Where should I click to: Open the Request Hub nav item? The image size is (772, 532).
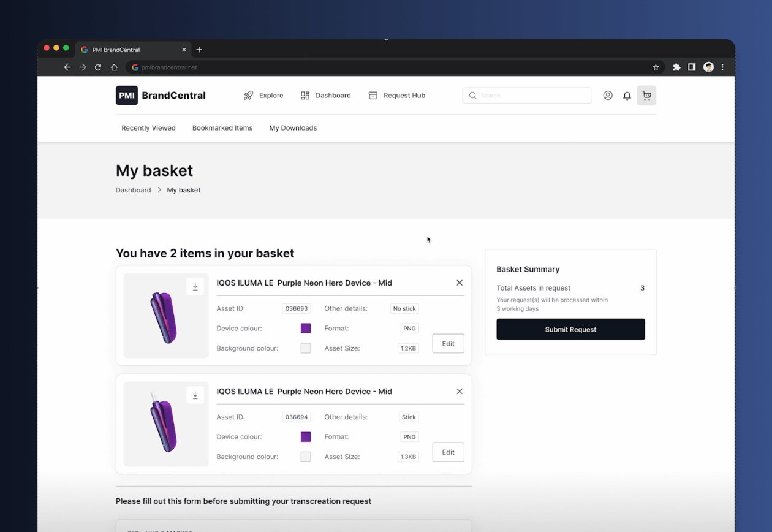point(397,96)
